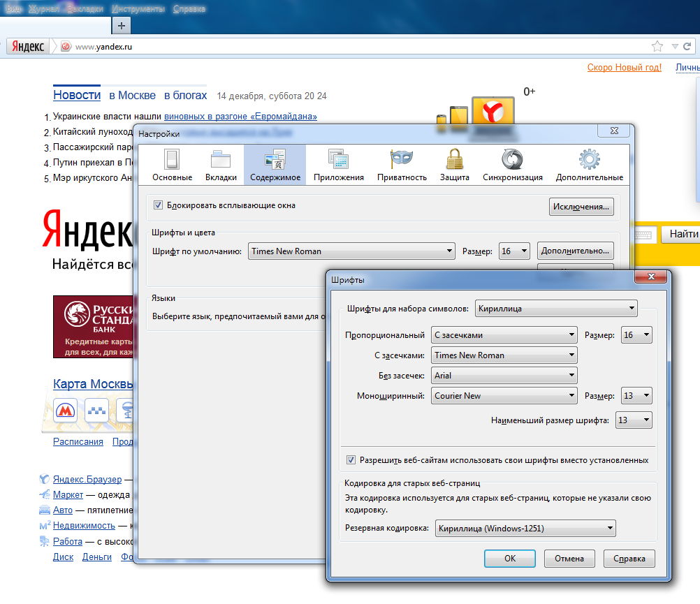Toggle Блокировать всплывающие окна checkbox
The image size is (700, 604).
pos(158,205)
